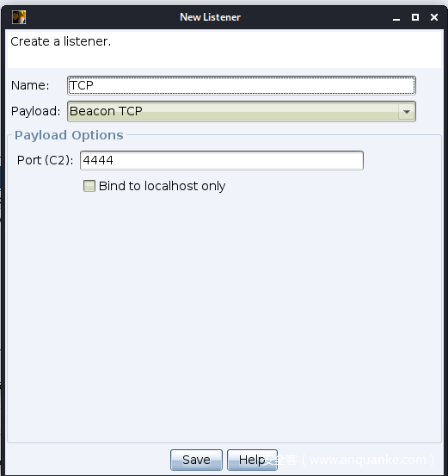Open Help for listener creation
Screen dimensions: 448x476
(252, 460)
